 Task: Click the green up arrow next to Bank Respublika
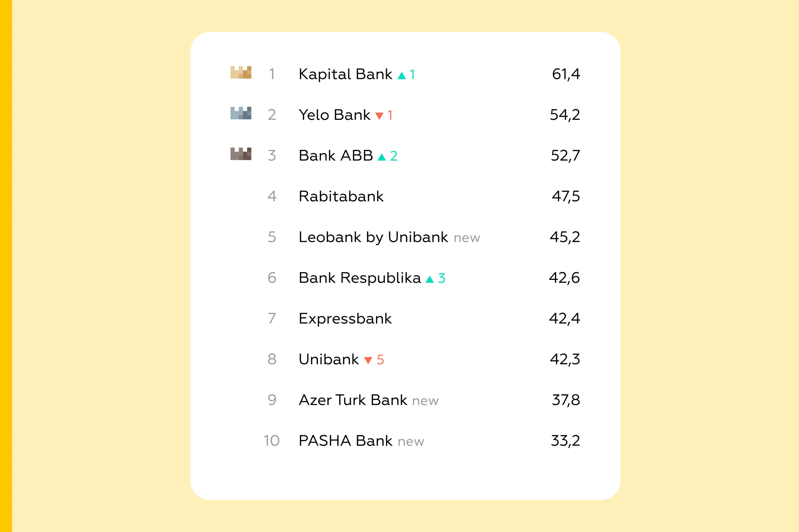tap(429, 279)
